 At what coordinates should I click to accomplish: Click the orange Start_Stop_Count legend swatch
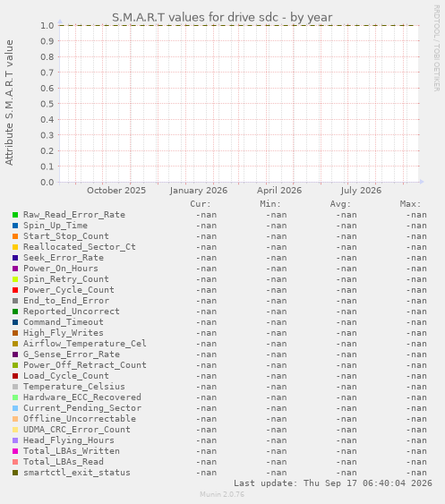[15, 236]
